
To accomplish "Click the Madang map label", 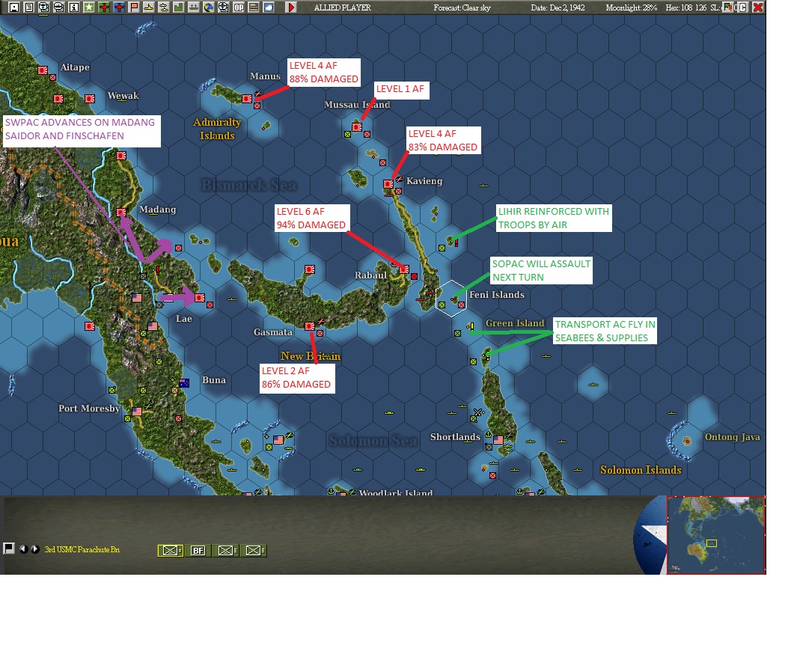I will click(x=157, y=210).
